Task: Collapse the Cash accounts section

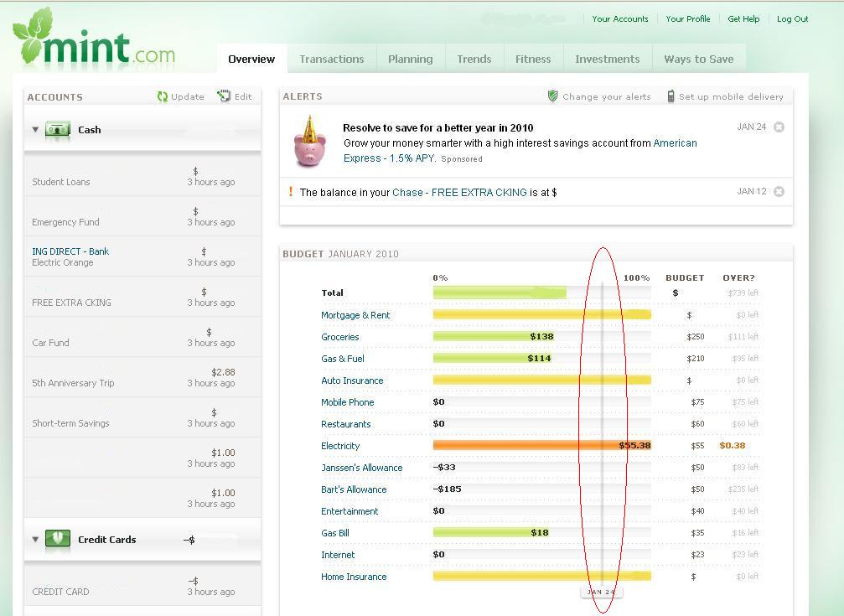Action: click(35, 130)
